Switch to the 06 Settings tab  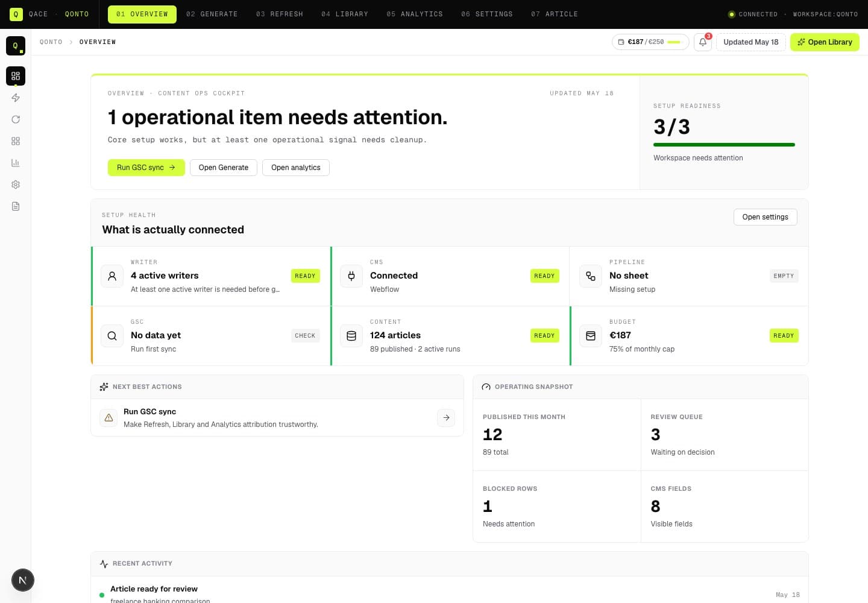tap(487, 14)
